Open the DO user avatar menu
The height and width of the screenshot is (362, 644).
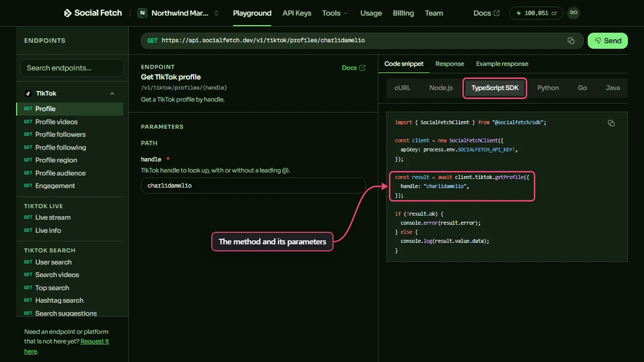coord(574,13)
